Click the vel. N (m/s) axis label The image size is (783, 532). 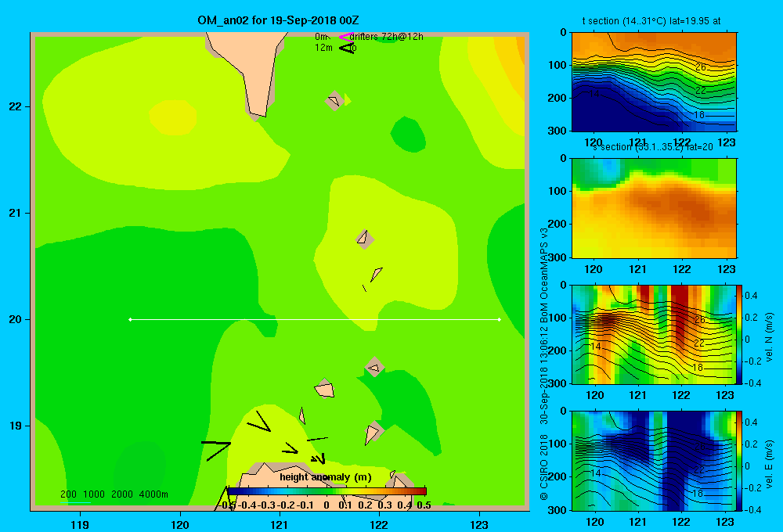coord(769,337)
